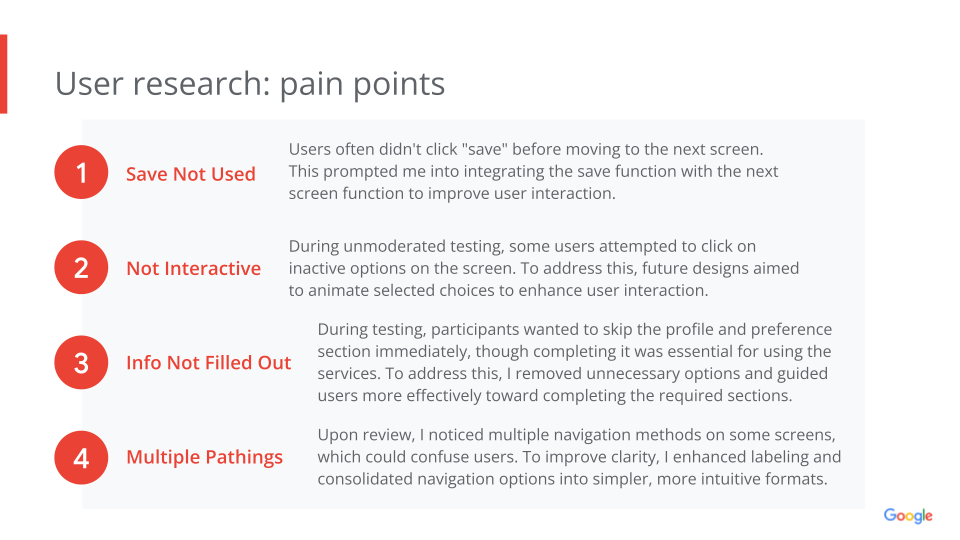Click the line starting "Upon review, I noticed"
Viewport: 960px width, 540px height.
coord(576,435)
